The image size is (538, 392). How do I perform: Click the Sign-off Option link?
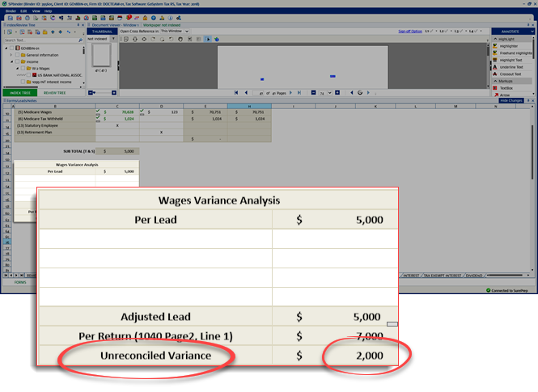410,31
